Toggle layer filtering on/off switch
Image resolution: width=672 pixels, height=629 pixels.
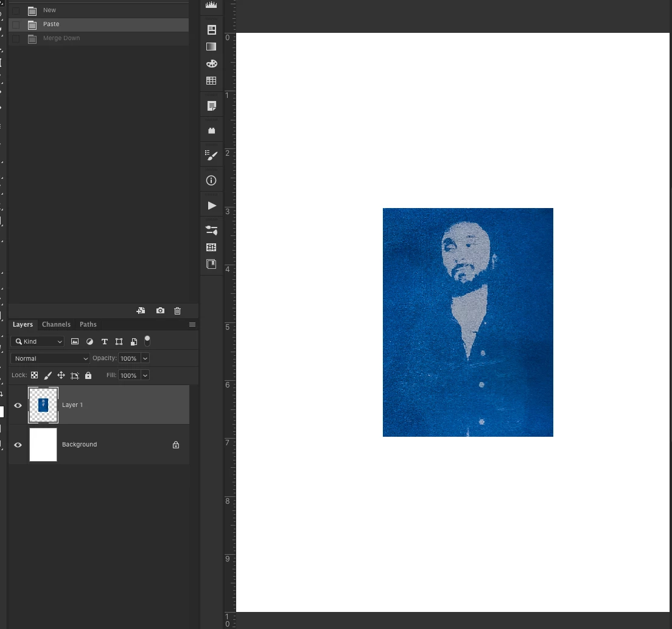click(147, 341)
